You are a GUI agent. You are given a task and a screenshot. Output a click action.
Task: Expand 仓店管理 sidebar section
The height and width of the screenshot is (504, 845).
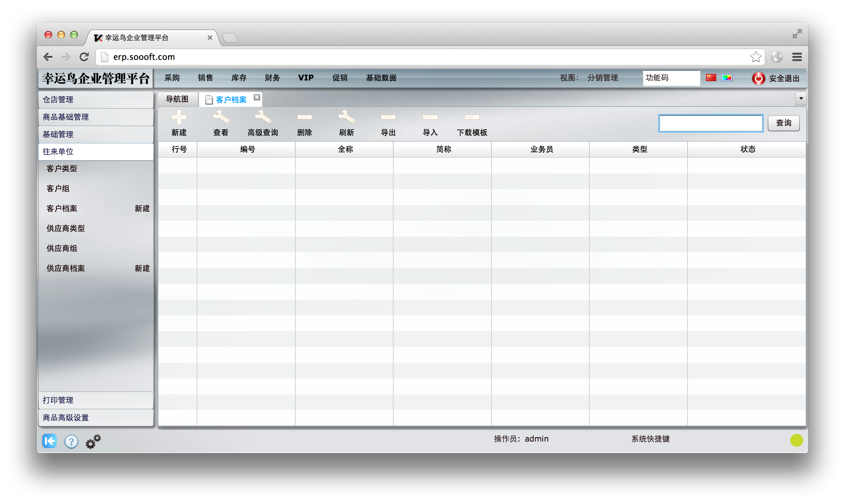96,99
